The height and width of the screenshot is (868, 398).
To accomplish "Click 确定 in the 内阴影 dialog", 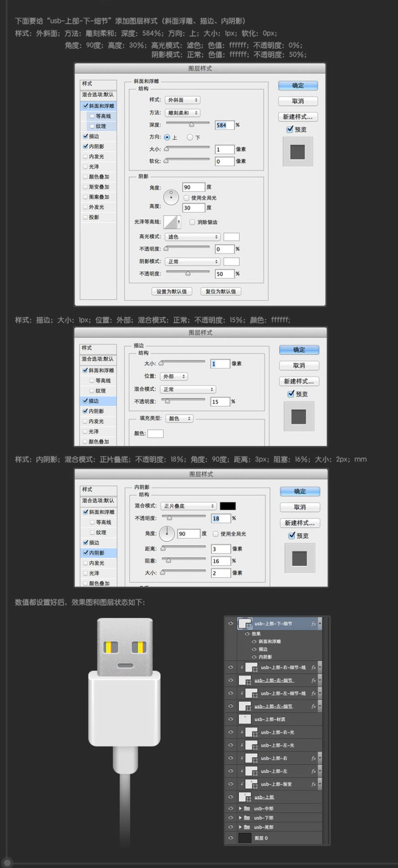I will [x=299, y=491].
